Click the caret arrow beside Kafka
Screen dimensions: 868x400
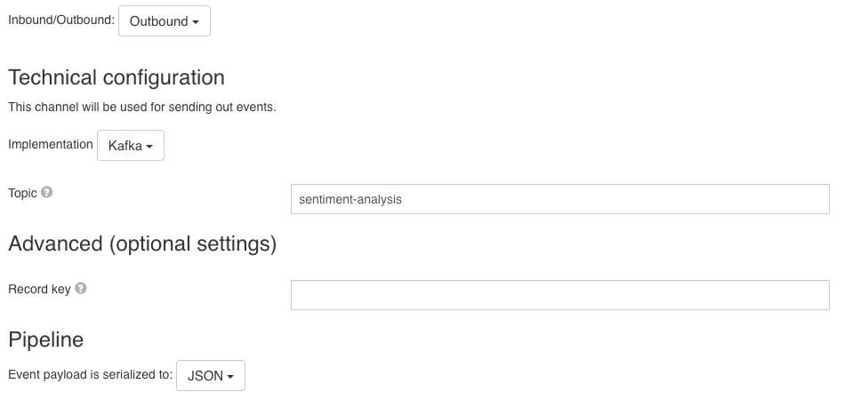click(x=149, y=147)
